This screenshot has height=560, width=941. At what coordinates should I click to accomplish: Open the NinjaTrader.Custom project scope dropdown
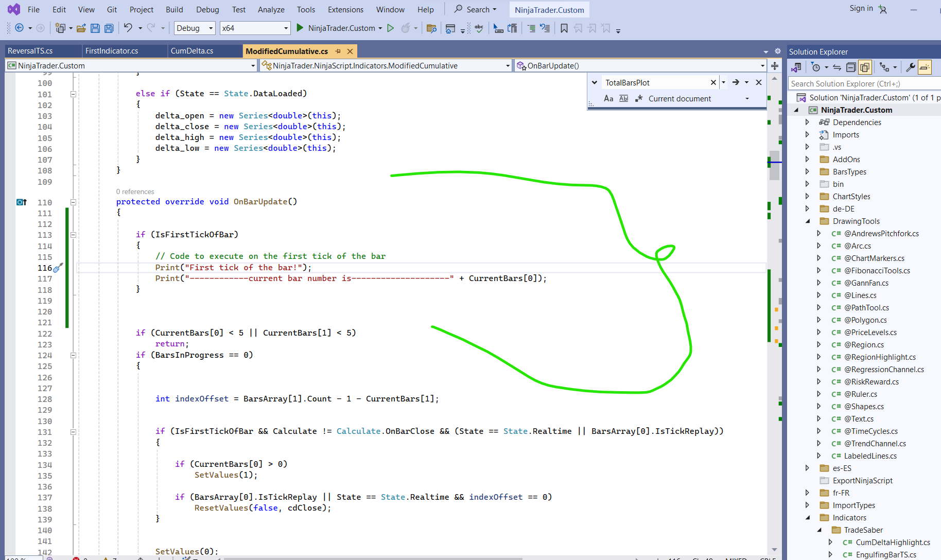pos(131,66)
